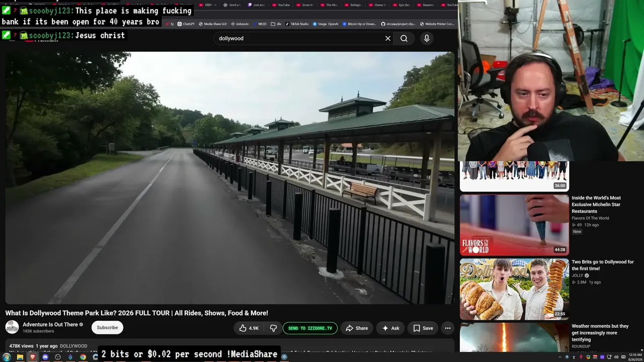Open the Usage OpenAI bookmark
Image resolution: width=644 pixels, height=362 pixels.
coord(326,24)
